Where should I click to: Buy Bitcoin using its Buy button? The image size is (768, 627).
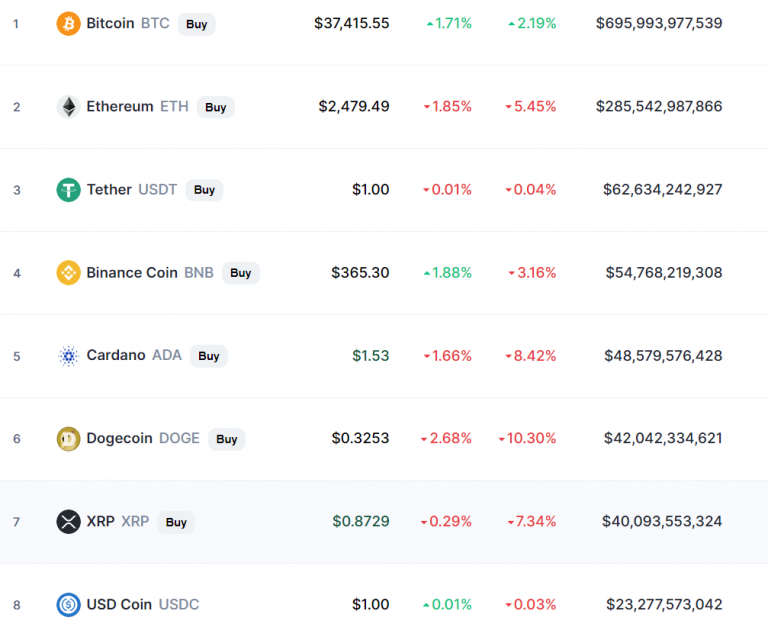(196, 24)
